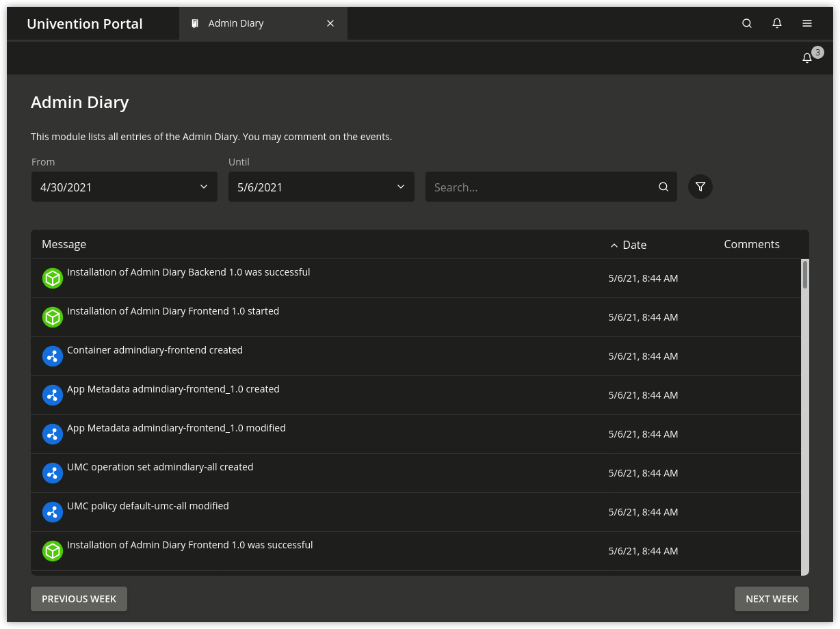Screen dimensions: 840x629
Task: Open notifications bell in top header
Action: pyautogui.click(x=777, y=23)
